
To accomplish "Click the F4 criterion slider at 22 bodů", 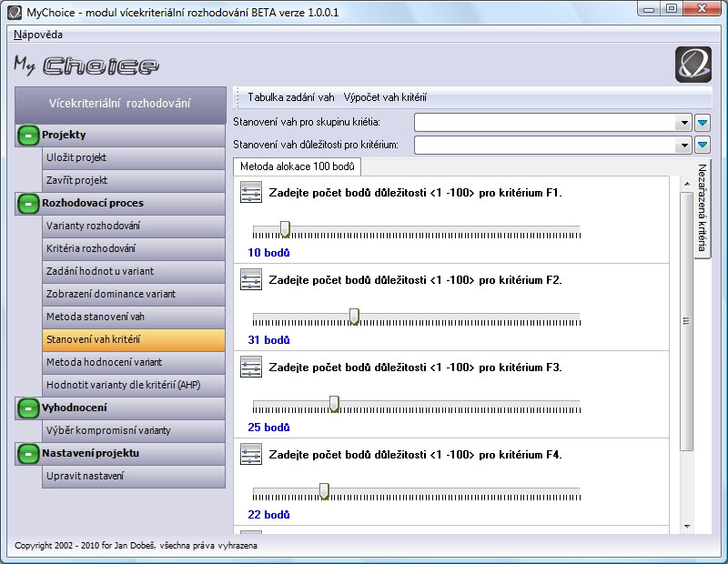I will click(x=325, y=491).
